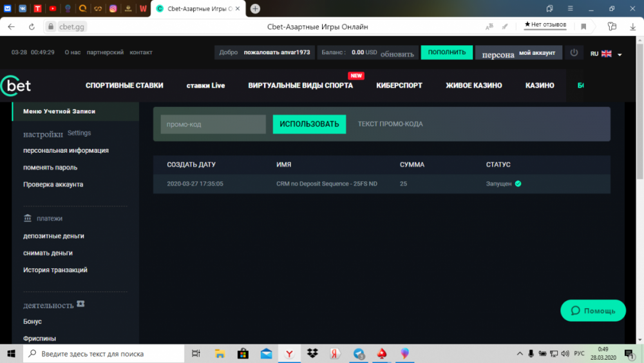644x363 pixels.
Task: Open the RU language dropdown
Action: point(607,54)
